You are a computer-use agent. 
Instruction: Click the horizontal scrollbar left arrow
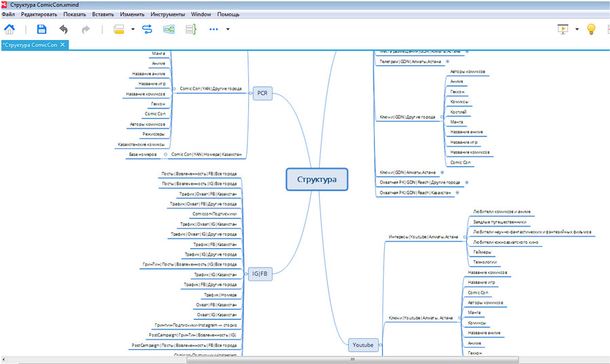click(4, 360)
